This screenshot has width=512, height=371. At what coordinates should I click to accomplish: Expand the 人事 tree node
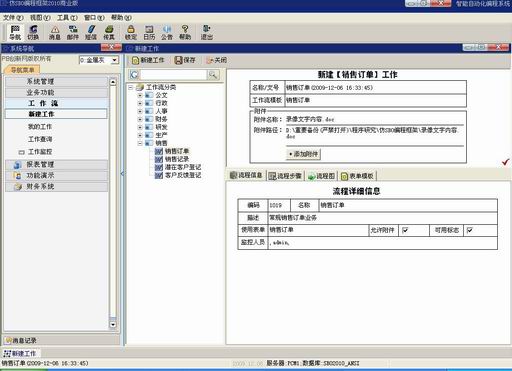click(140, 111)
